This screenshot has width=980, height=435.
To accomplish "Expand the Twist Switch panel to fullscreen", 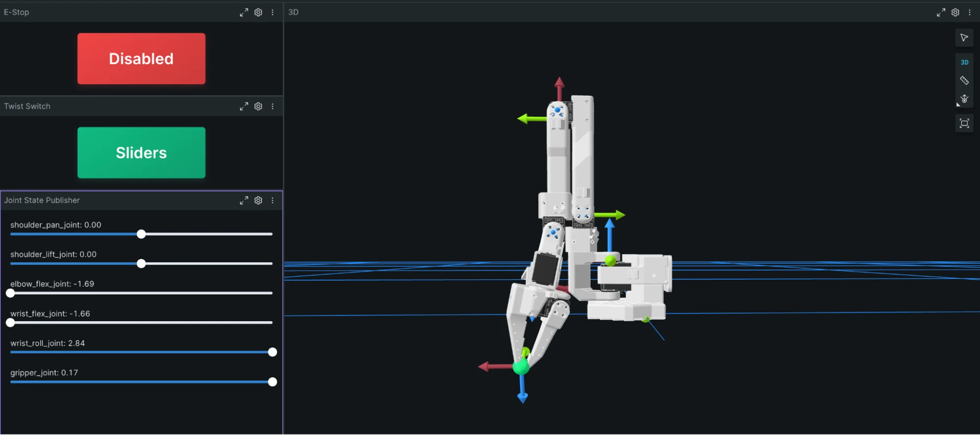I will (244, 106).
